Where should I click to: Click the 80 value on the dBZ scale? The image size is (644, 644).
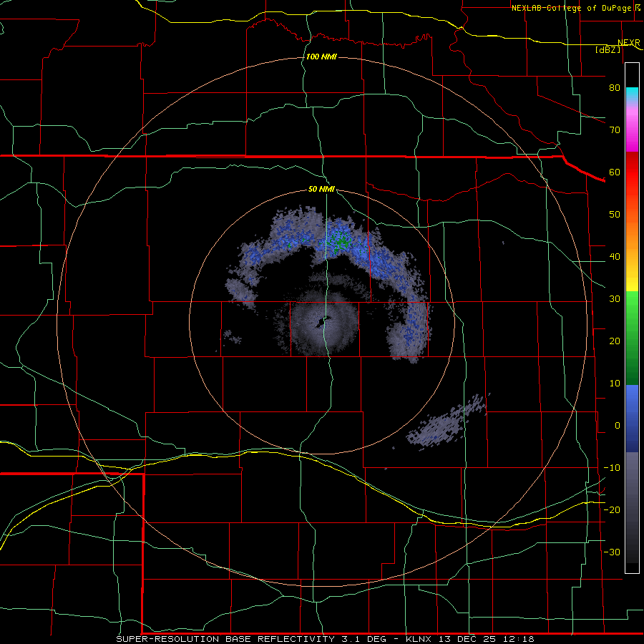tap(615, 87)
